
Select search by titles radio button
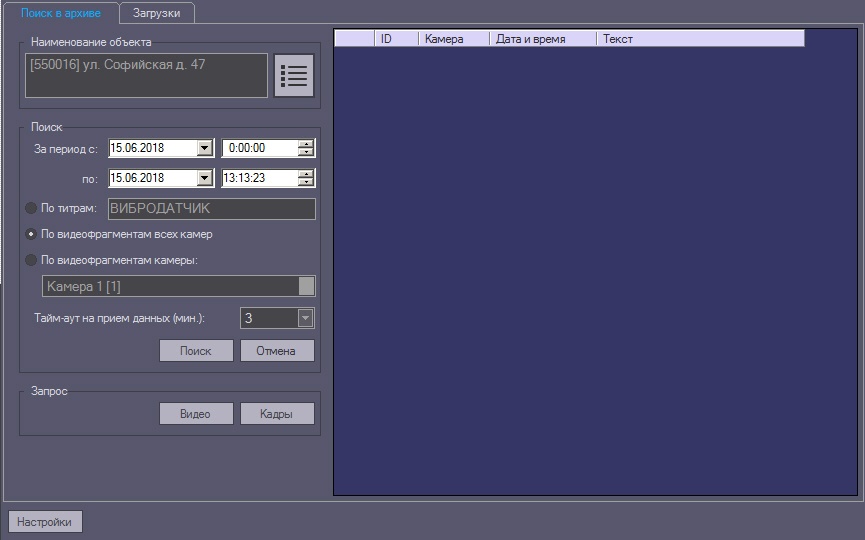[31, 208]
